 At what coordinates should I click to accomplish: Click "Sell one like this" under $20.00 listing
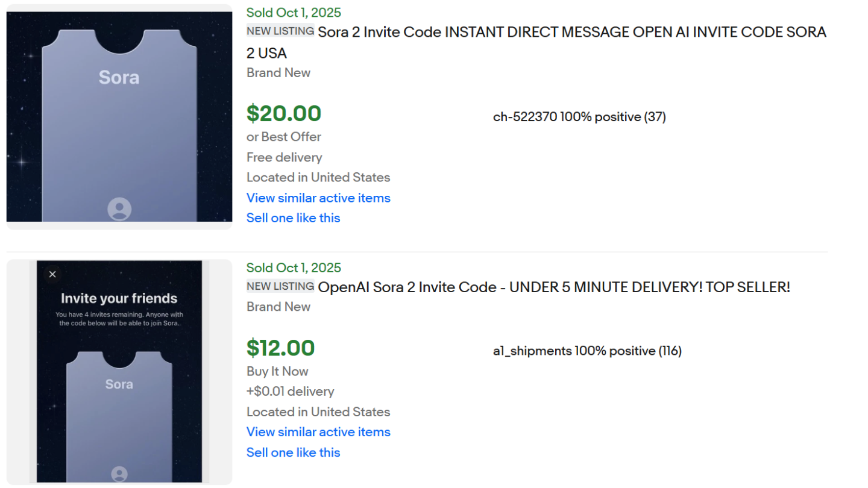[x=293, y=218]
